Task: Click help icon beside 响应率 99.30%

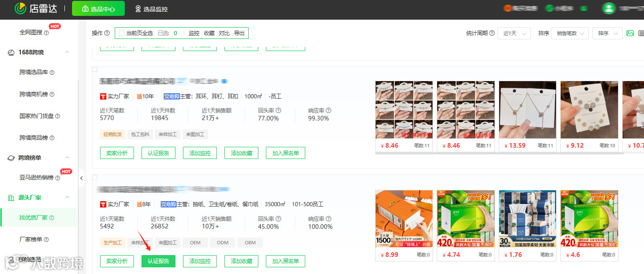Action: pos(328,110)
